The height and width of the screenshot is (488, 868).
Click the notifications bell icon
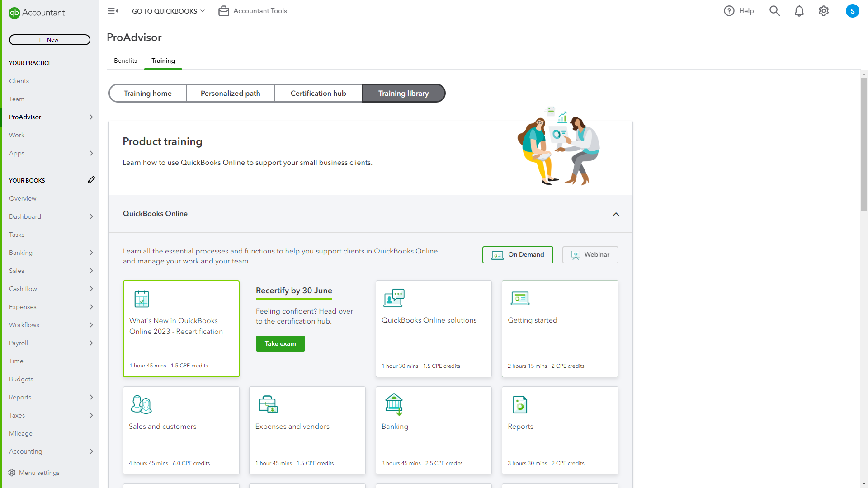click(x=799, y=11)
